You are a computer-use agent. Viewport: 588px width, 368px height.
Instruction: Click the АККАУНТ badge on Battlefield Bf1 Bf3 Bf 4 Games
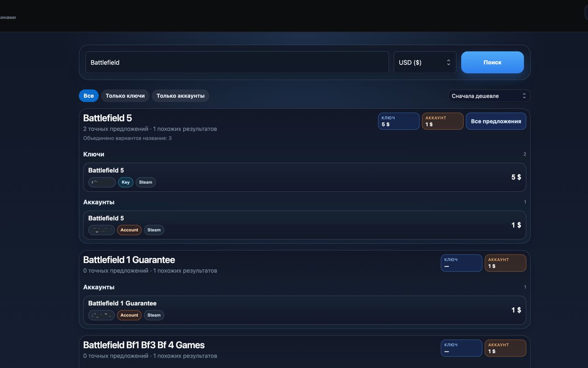pyautogui.click(x=505, y=348)
